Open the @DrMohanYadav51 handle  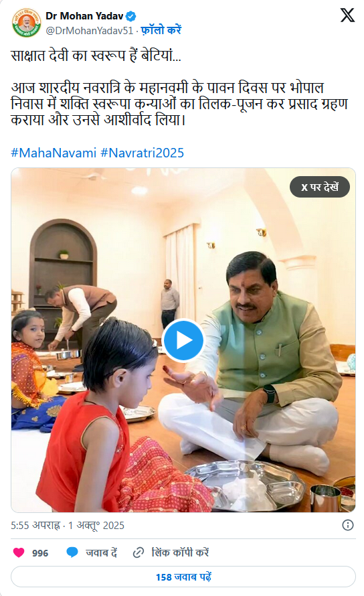89,30
